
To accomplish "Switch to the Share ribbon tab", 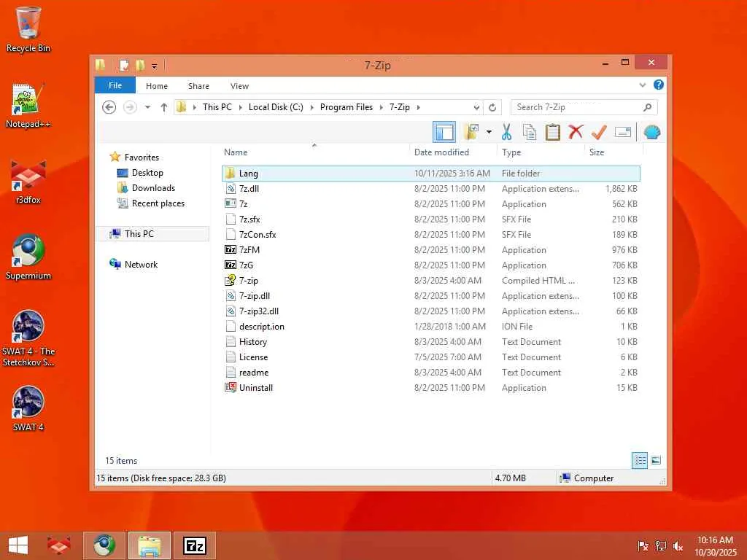I will 198,86.
